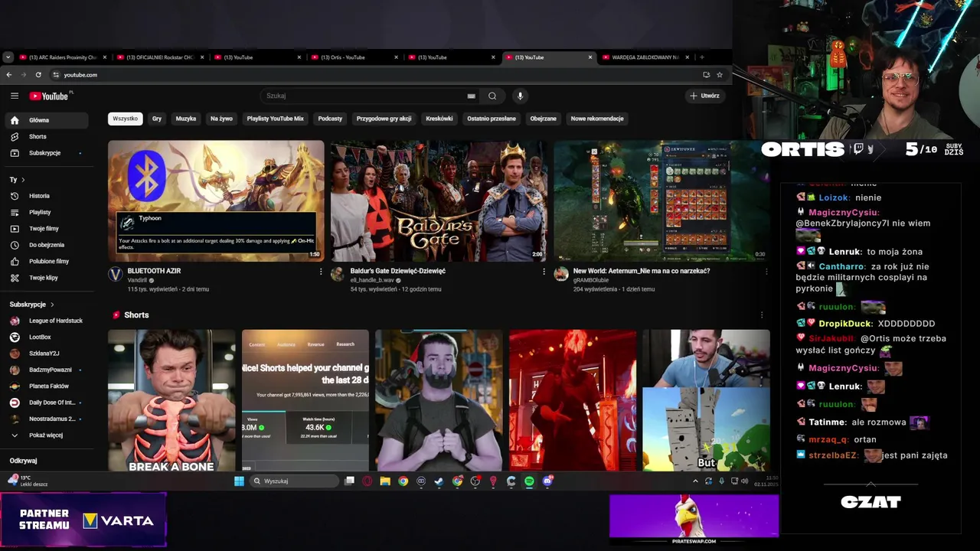Expand the Subskrypcje section chevron
The height and width of the screenshot is (551, 980).
pyautogui.click(x=52, y=305)
